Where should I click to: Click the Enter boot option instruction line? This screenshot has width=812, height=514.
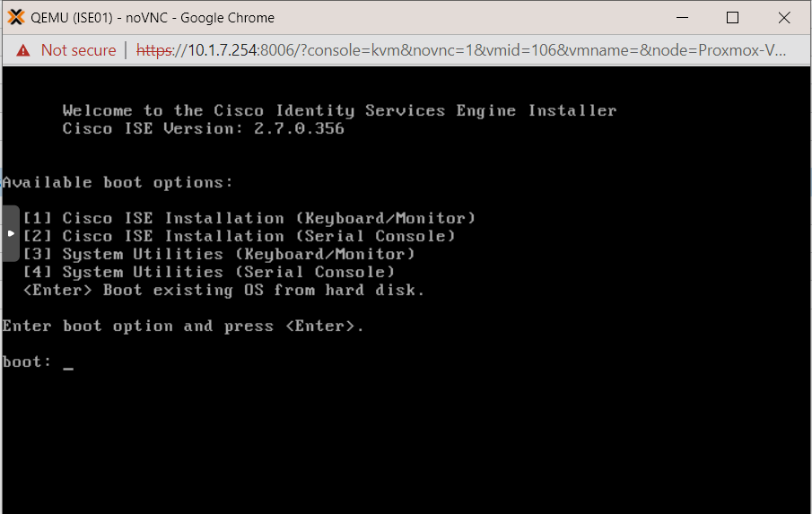pyautogui.click(x=183, y=327)
